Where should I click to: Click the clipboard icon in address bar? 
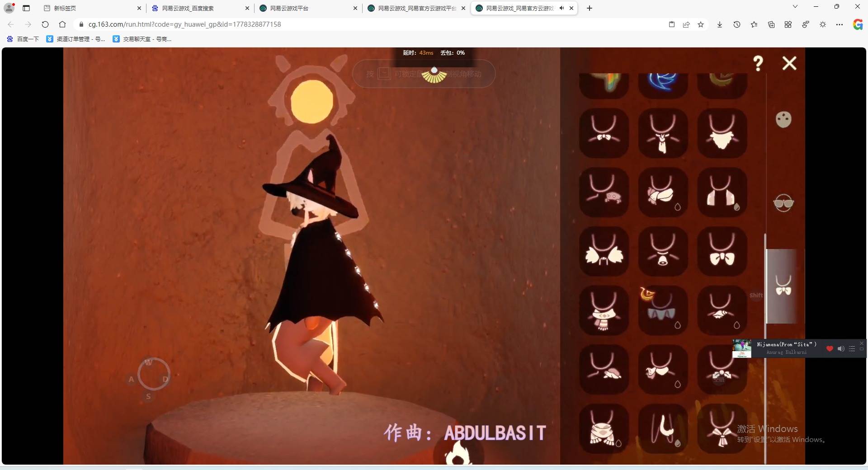tap(672, 24)
